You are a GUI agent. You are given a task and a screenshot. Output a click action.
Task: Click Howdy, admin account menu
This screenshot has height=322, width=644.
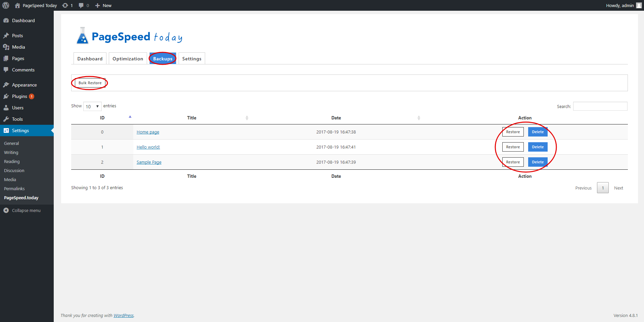coord(624,5)
